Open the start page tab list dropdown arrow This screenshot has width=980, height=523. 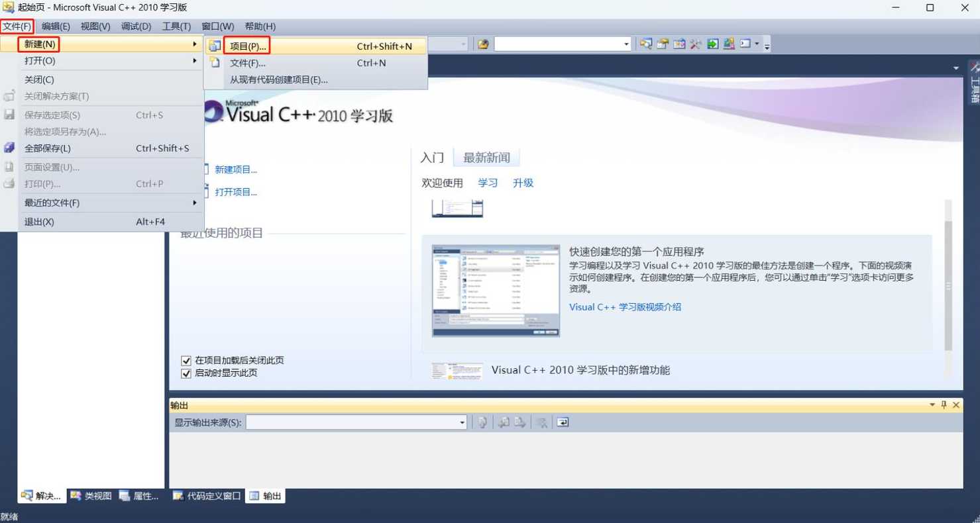(x=955, y=68)
